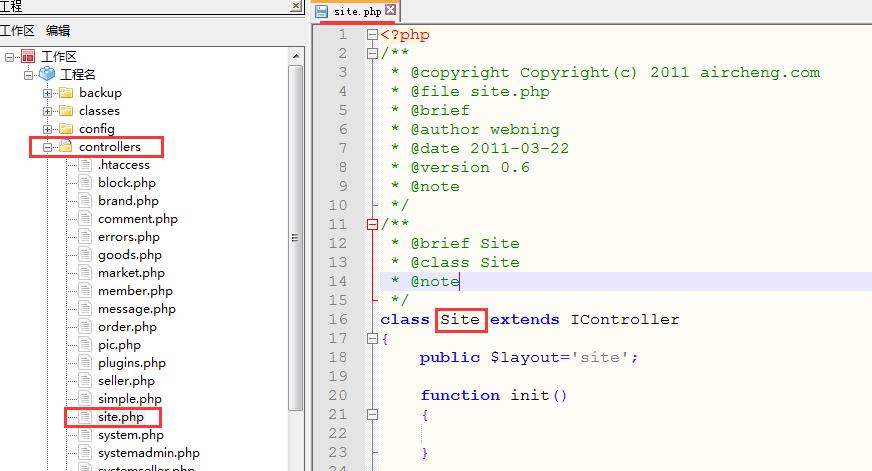The width and height of the screenshot is (872, 471).
Task: Click the workspace root icon (工作区)
Action: point(28,57)
